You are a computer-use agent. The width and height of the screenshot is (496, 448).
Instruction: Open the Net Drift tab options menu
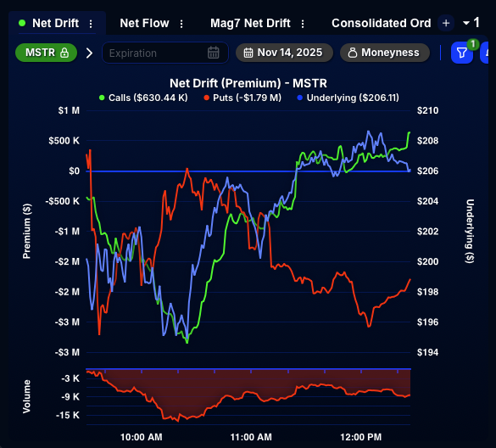point(91,24)
